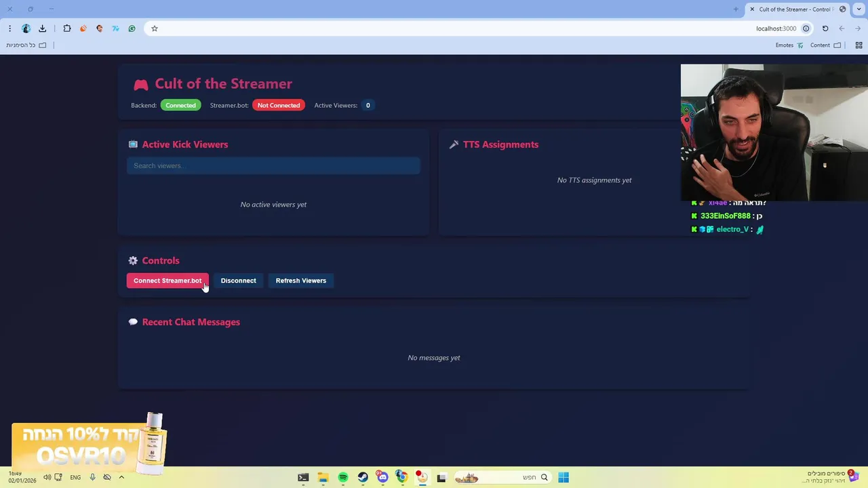Image resolution: width=868 pixels, height=488 pixels.
Task: Open the Emotes bookmark
Action: (x=789, y=45)
